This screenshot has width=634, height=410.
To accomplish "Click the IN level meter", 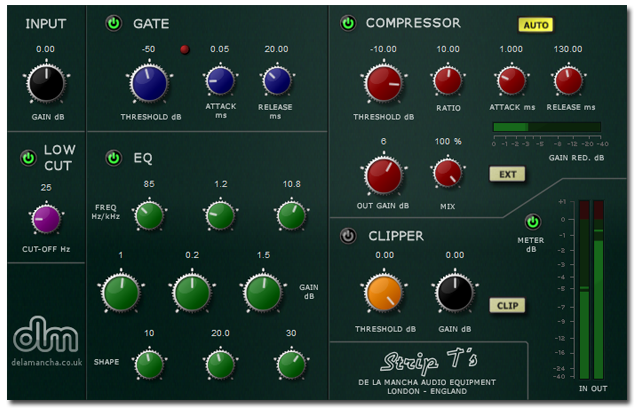I will pos(584,290).
